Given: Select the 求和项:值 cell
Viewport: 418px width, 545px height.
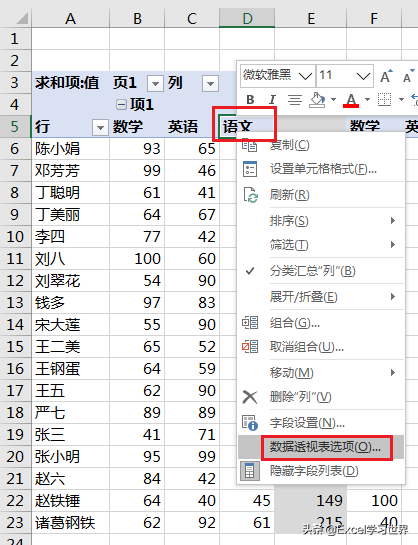Looking at the screenshot, I should [71, 83].
